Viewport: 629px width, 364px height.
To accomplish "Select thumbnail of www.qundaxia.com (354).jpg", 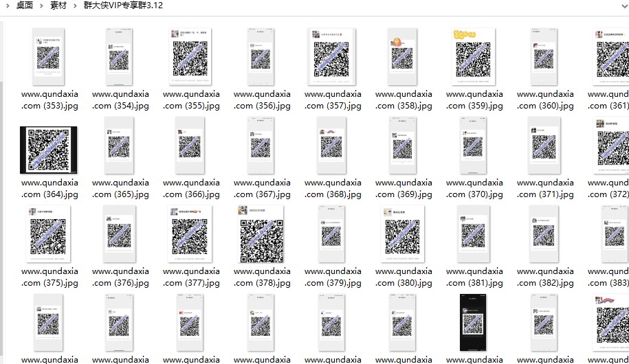I will point(119,56).
